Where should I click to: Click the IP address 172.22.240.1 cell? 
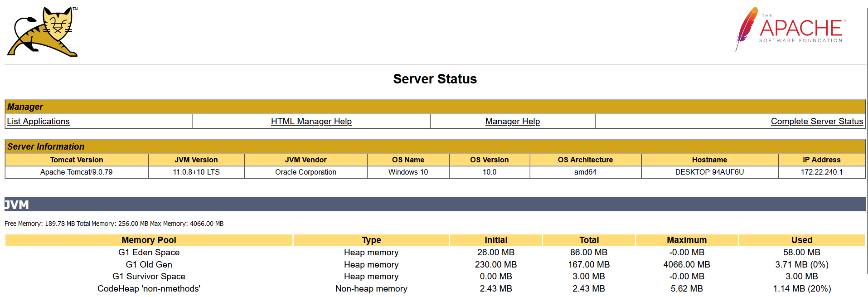click(821, 172)
